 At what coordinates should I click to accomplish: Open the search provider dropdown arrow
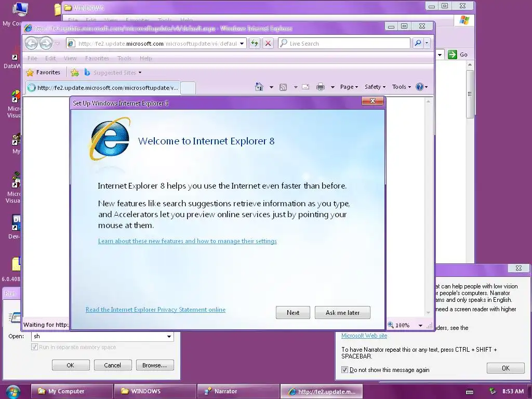427,43
